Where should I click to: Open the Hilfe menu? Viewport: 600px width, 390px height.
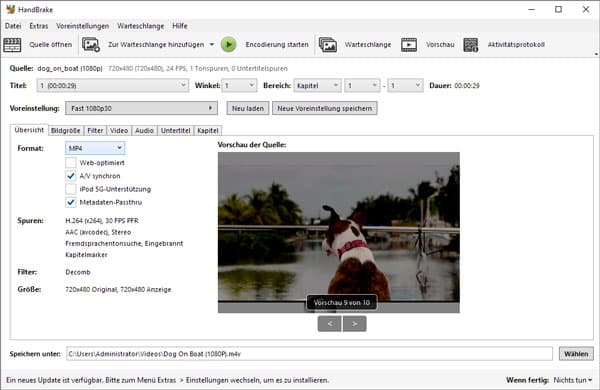179,26
